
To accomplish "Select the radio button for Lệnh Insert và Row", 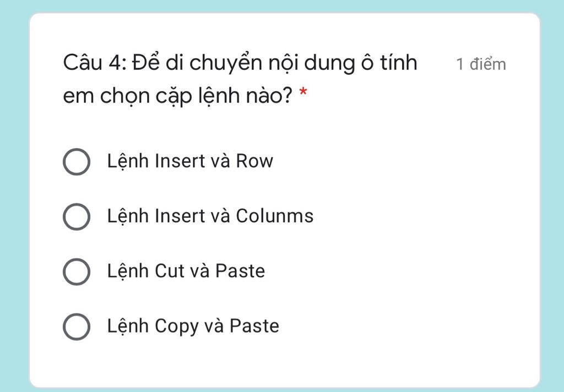I will [76, 162].
